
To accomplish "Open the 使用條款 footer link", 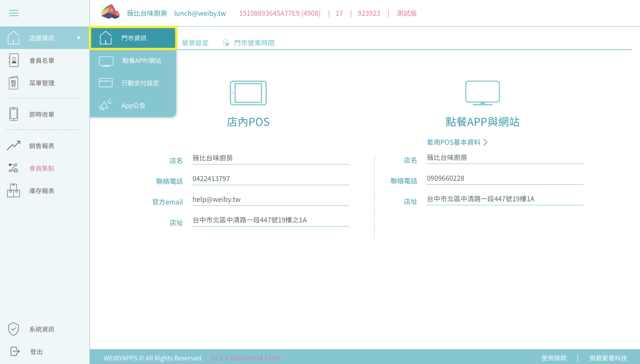I will [554, 358].
